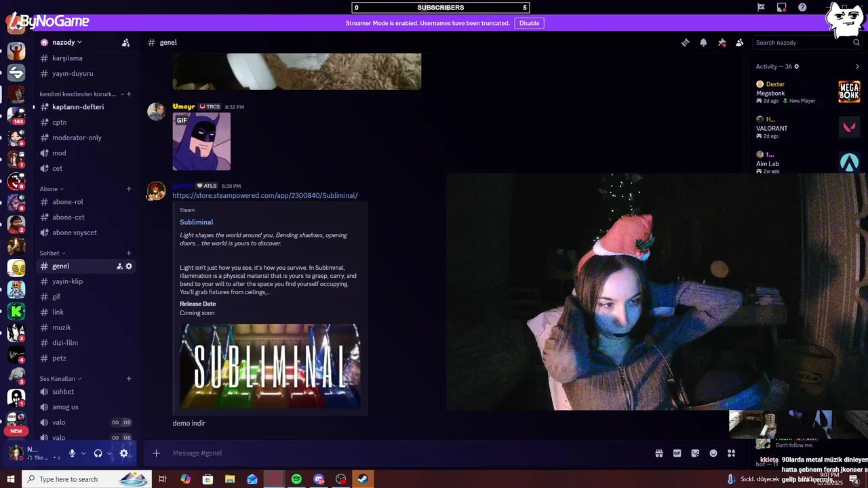The width and height of the screenshot is (868, 488).
Task: Collapse Sohbet category
Action: [x=52, y=253]
